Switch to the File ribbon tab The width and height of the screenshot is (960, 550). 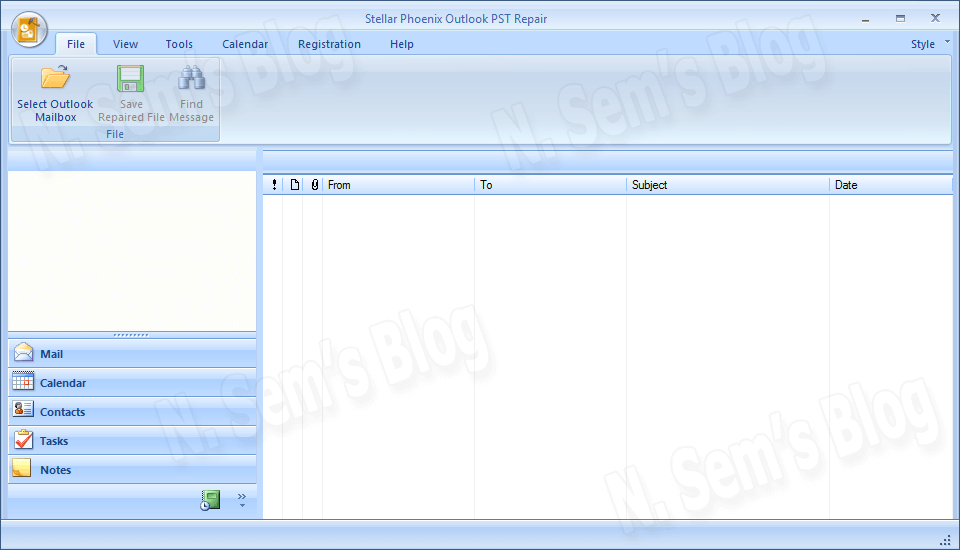tap(76, 44)
